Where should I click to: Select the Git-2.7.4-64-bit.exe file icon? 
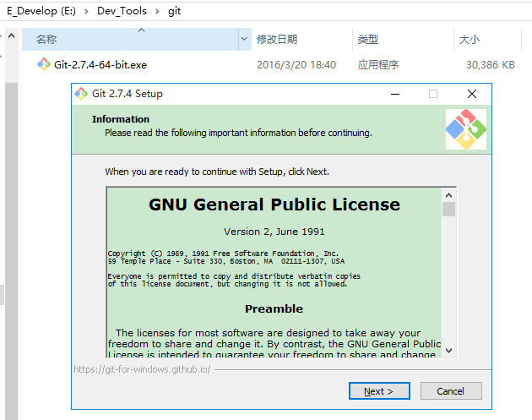(44, 64)
